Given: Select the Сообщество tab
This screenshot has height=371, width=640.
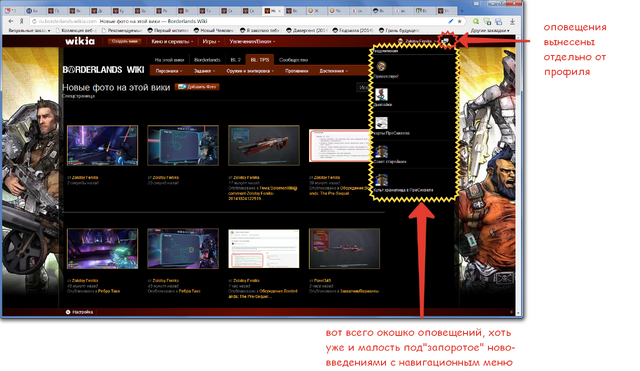Looking at the screenshot, I should 293,60.
